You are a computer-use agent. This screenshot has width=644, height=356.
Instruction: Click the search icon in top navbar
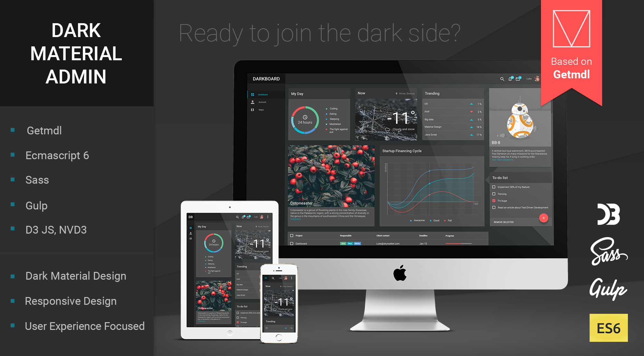501,79
